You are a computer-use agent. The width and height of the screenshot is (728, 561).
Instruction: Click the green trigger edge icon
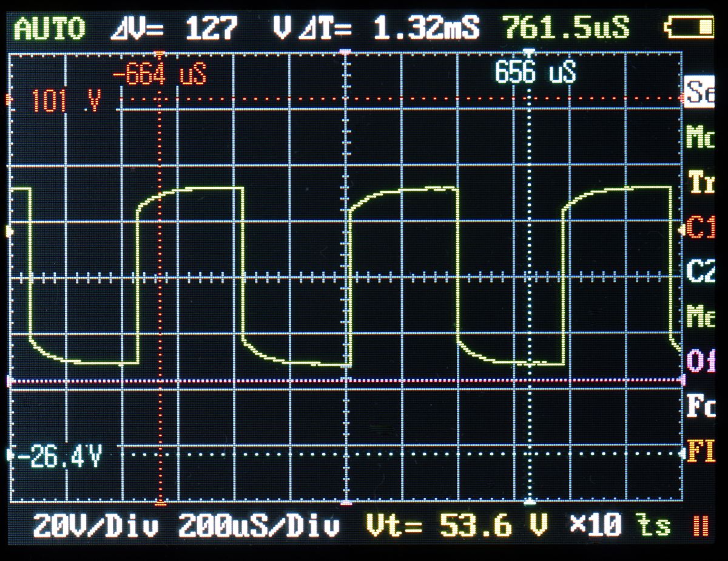coord(653,525)
